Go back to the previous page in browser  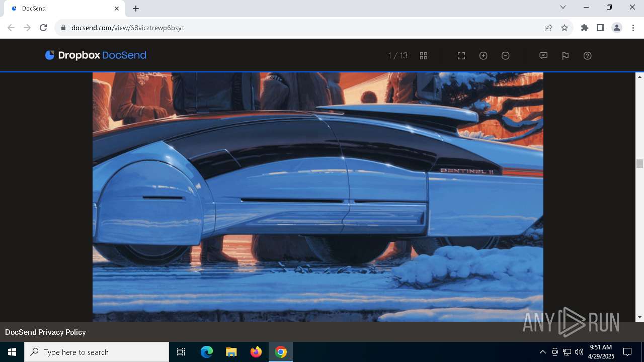click(11, 28)
